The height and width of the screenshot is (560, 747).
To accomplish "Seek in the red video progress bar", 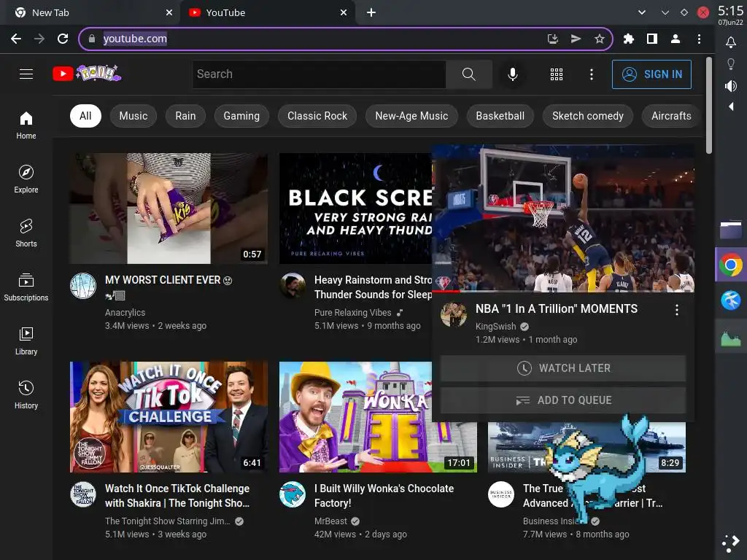I will click(x=562, y=290).
